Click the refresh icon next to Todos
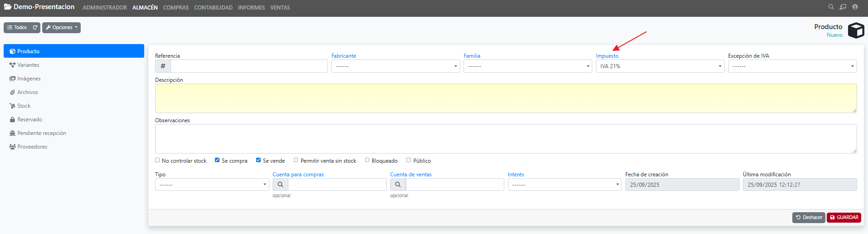The width and height of the screenshot is (868, 234). click(x=35, y=28)
